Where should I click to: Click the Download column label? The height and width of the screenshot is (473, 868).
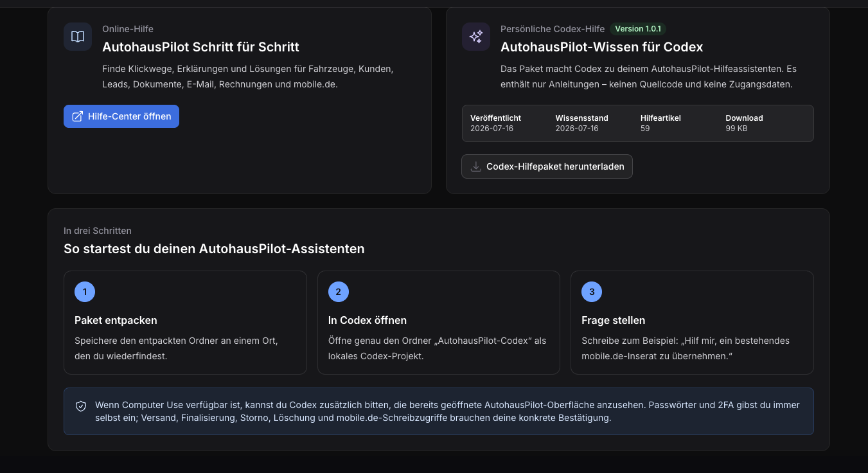[744, 118]
